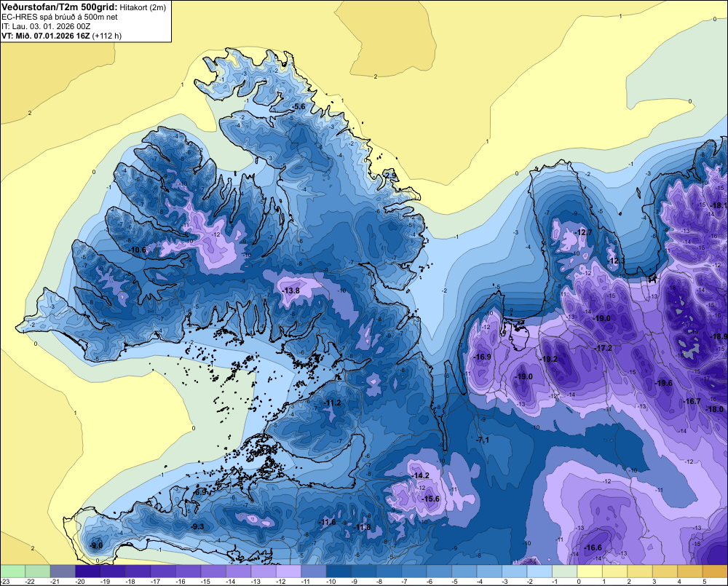728x586 pixels.
Task: Pick the grey-blue legend swatch labeled -21
Action: 63,571
